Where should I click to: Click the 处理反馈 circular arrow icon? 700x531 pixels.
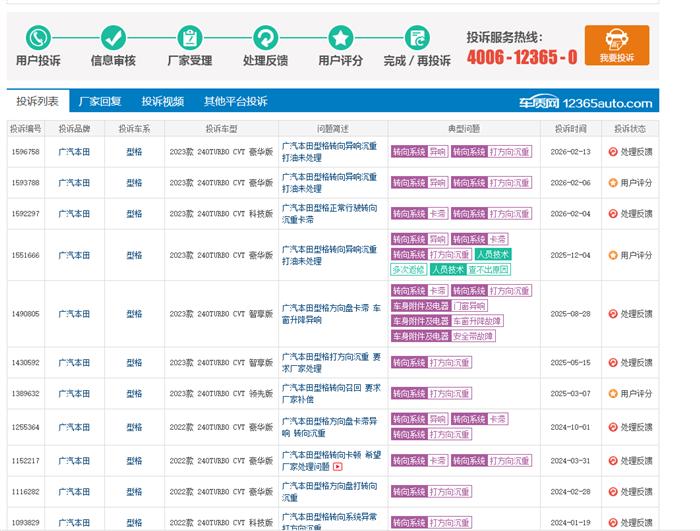coord(266,38)
